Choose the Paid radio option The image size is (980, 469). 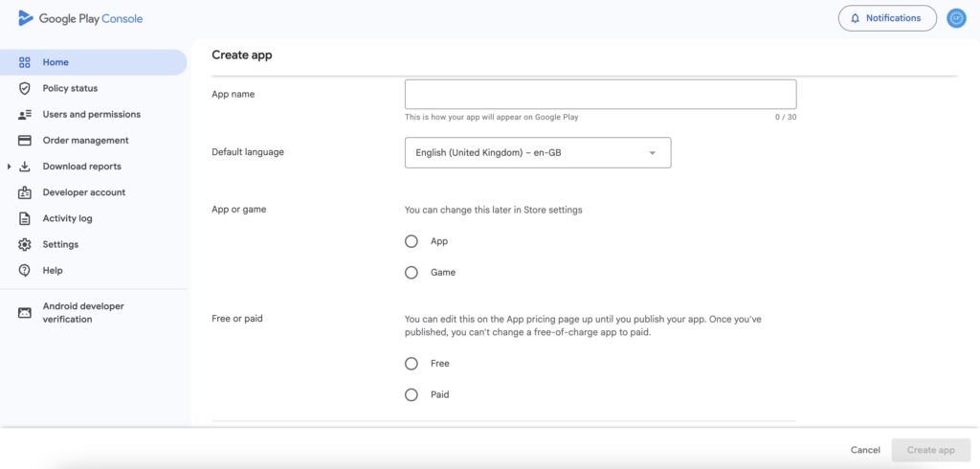[412, 395]
